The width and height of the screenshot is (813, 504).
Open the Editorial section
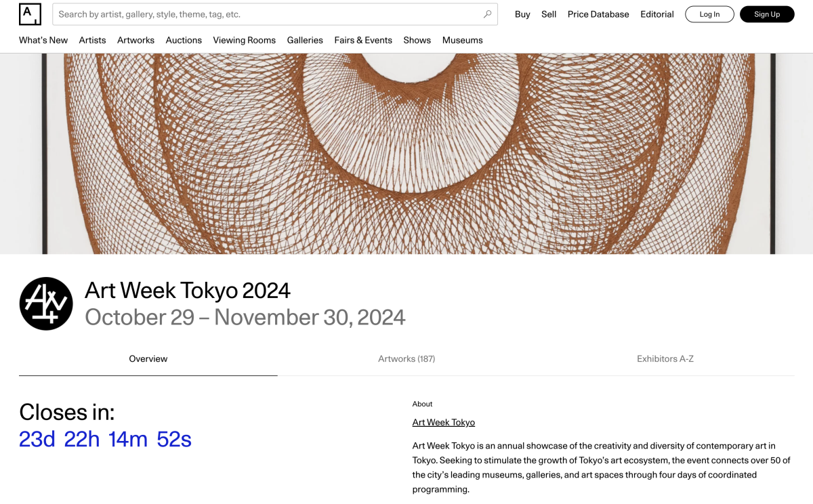point(656,14)
